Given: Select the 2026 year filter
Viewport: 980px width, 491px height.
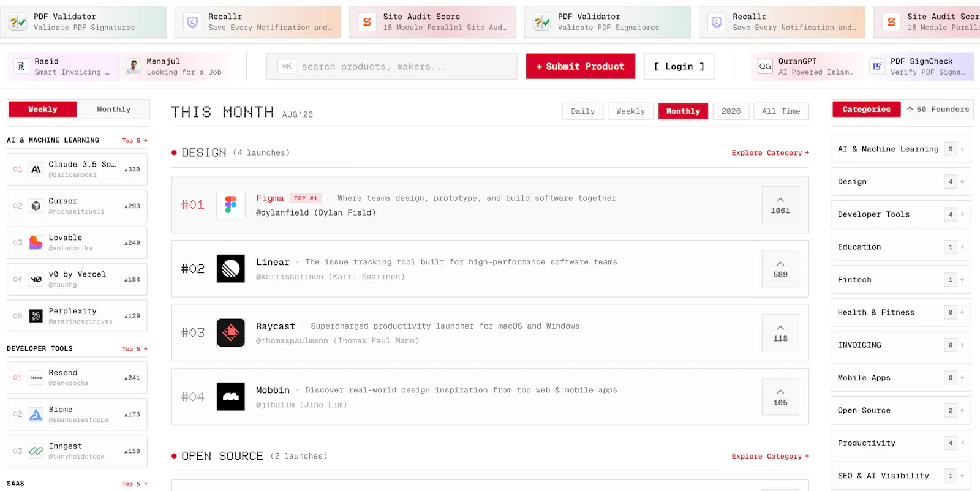Looking at the screenshot, I should click(731, 111).
